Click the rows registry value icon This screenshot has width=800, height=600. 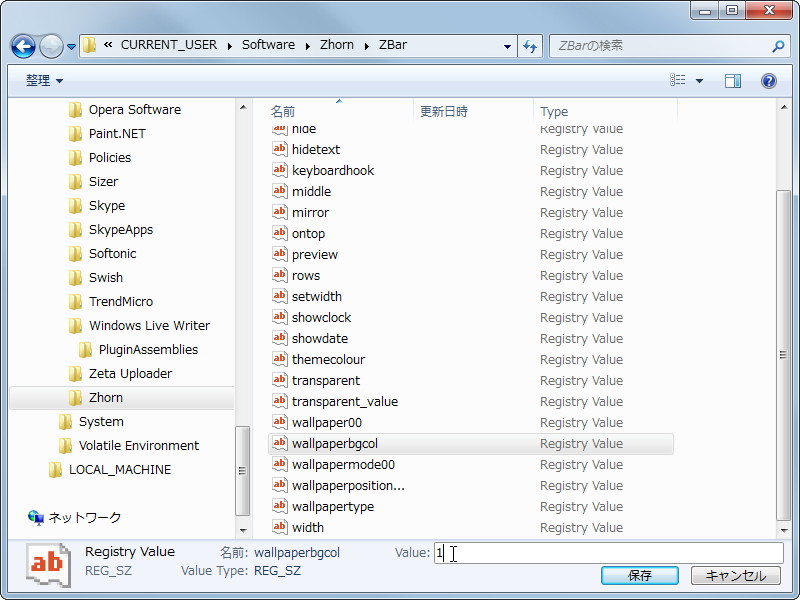(x=279, y=275)
